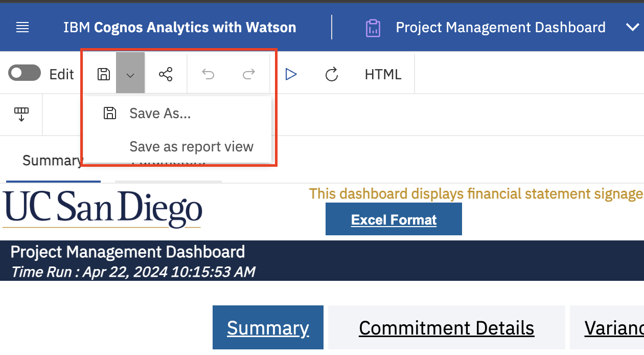Run the report with play icon
This screenshot has height=355, width=644.
[x=291, y=74]
